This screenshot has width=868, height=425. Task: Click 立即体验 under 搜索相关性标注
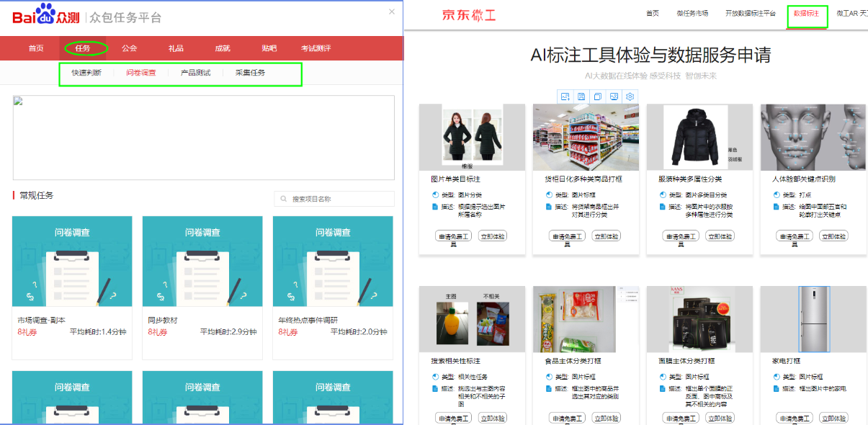493,419
